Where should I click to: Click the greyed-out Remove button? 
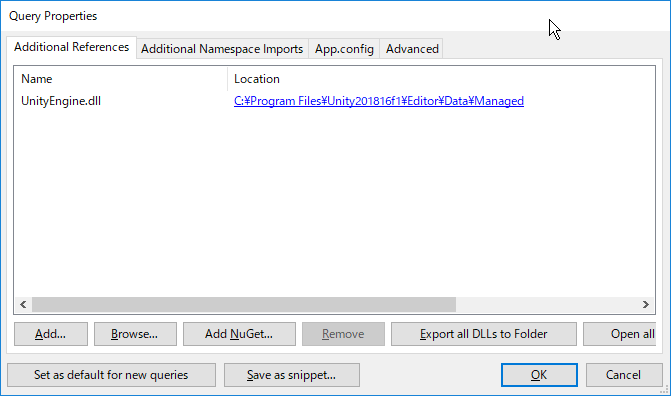(343, 334)
